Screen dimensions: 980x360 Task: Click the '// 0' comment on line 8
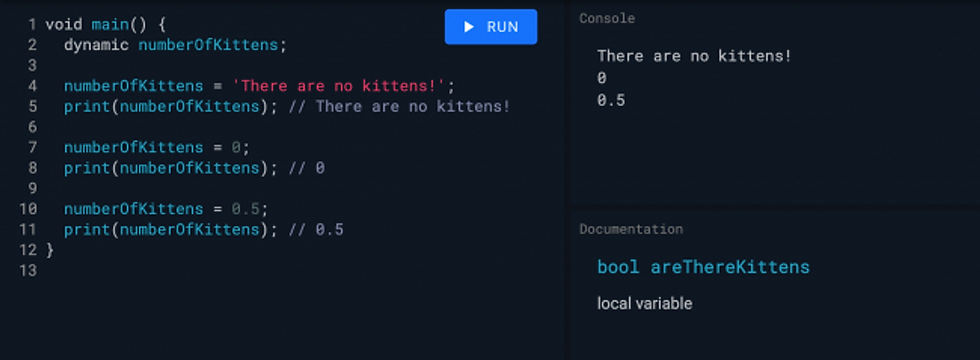pyautogui.click(x=306, y=168)
